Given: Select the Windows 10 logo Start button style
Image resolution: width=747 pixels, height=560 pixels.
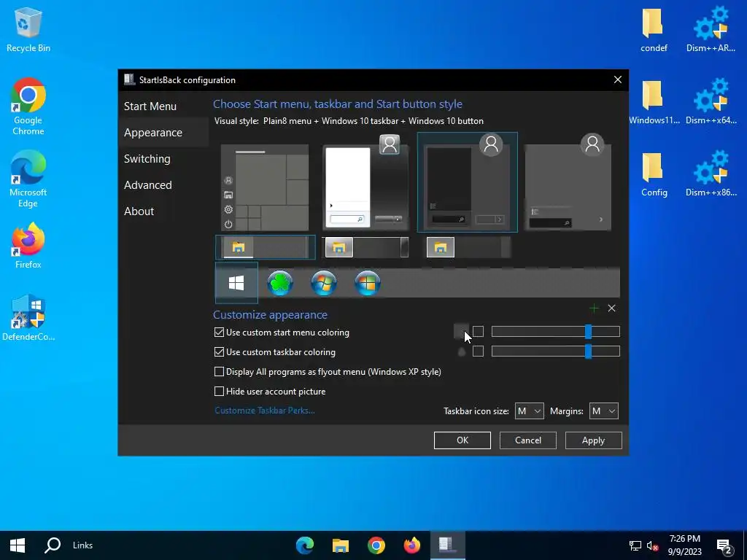Looking at the screenshot, I should (236, 283).
